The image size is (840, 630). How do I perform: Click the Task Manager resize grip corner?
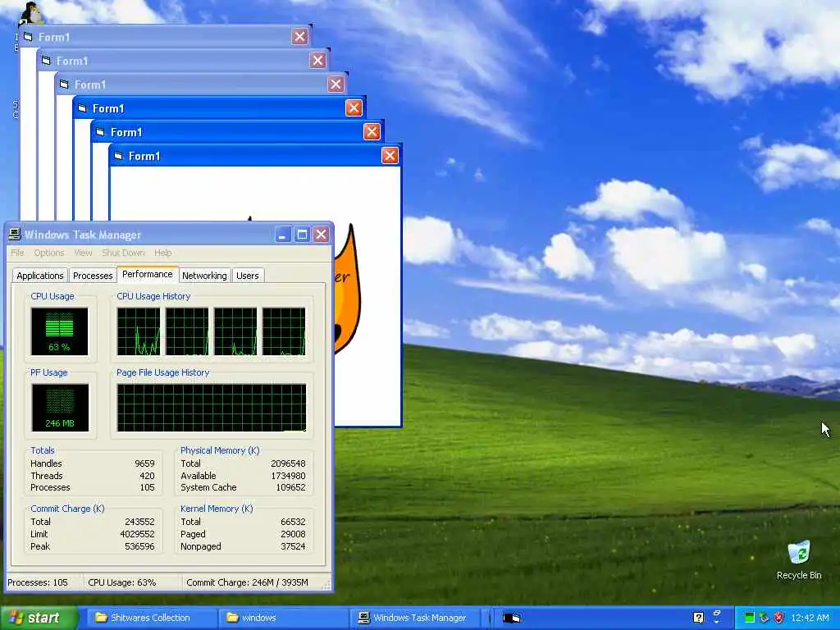[326, 586]
